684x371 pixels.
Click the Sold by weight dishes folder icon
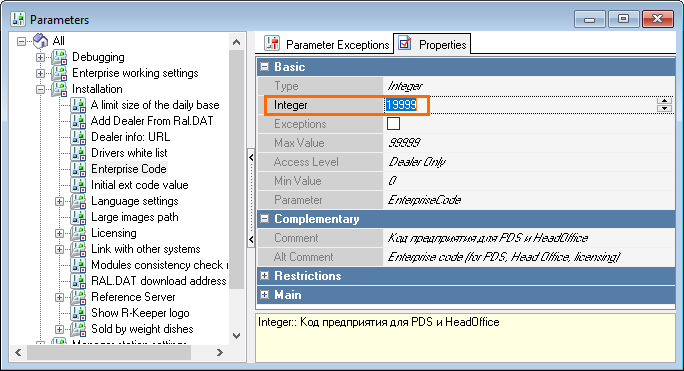click(x=79, y=329)
